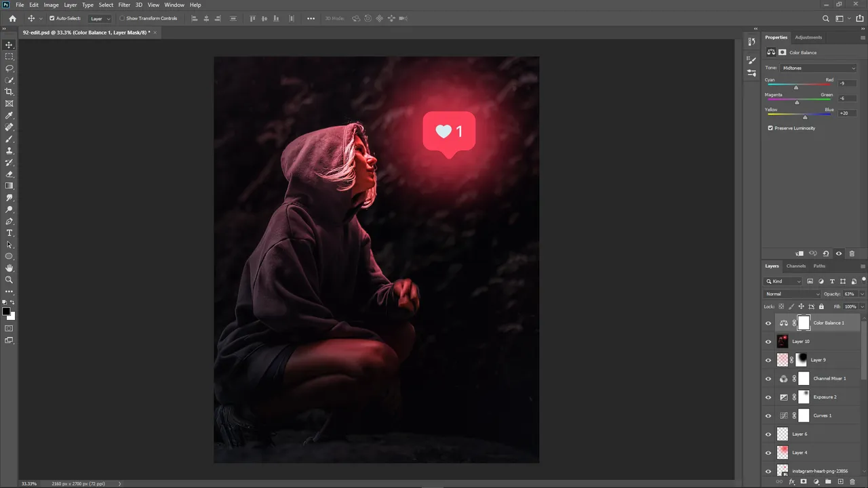Select the Crop tool
Screen dimensions: 868x488
click(9, 91)
